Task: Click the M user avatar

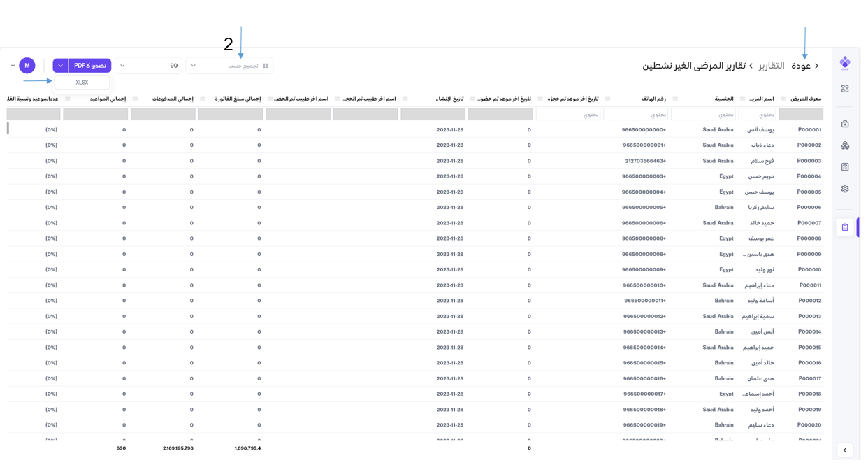Action: (27, 66)
